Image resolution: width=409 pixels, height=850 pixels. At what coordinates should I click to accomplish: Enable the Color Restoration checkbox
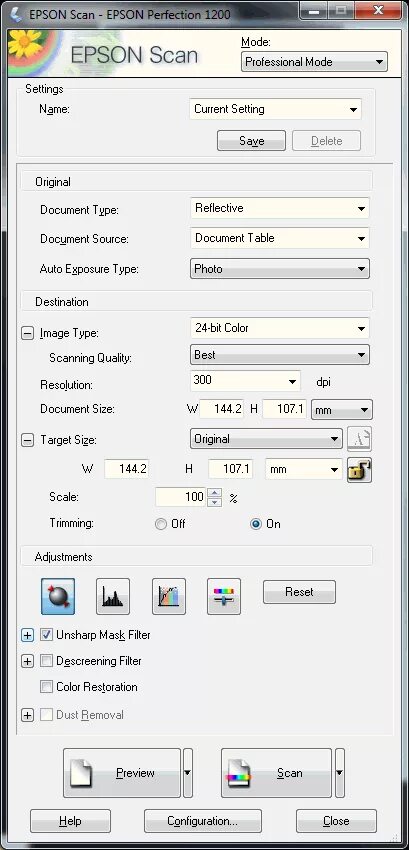pos(46,687)
